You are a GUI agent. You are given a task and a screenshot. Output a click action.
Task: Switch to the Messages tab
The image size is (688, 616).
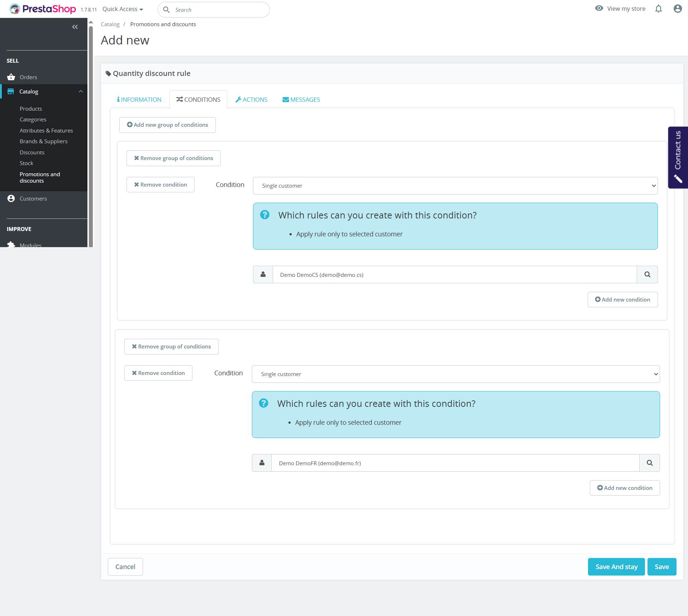coord(301,100)
